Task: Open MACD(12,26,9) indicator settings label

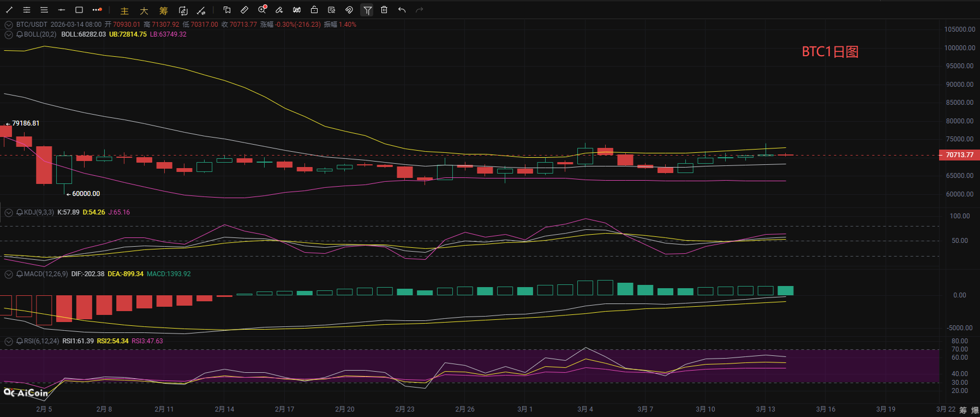Action: pyautogui.click(x=46, y=274)
